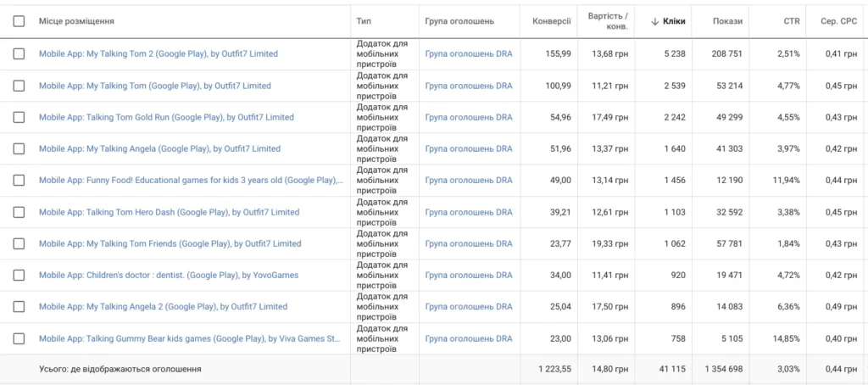Image resolution: width=868 pixels, height=385 pixels.
Task: Click clicks value 5 238
Action: [x=673, y=54]
